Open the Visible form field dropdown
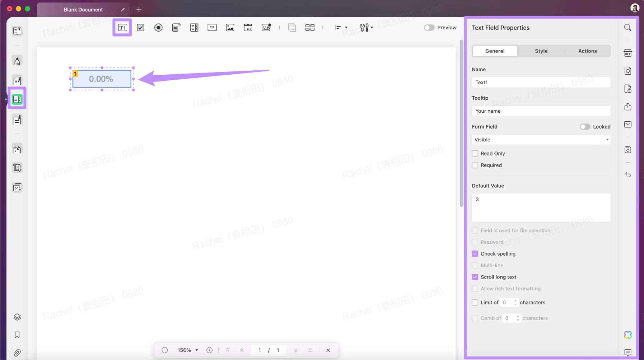Viewport: 644px width, 360px height. (541, 139)
